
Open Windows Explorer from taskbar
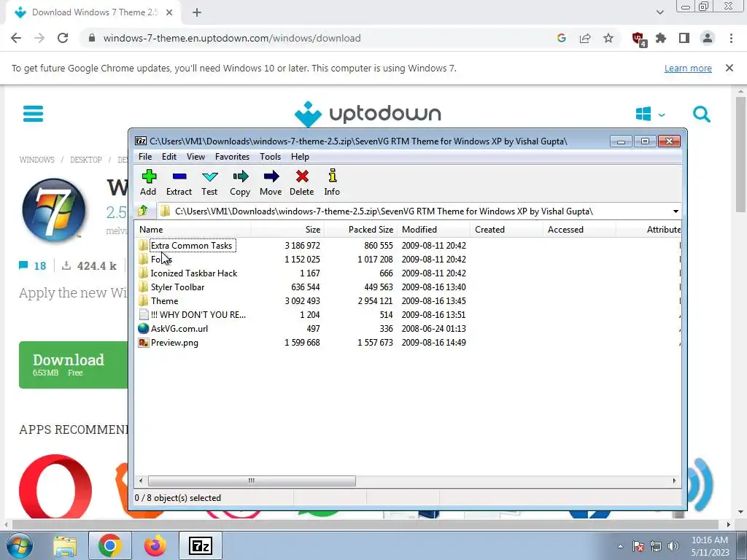tap(65, 545)
